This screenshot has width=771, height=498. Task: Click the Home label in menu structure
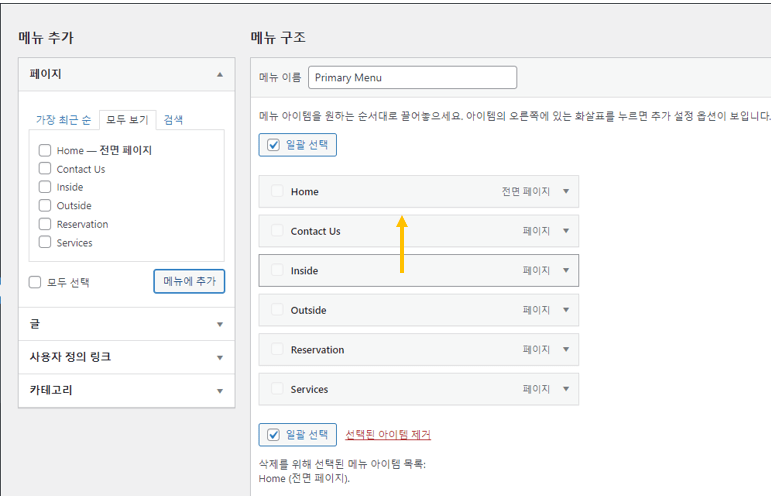pyautogui.click(x=304, y=192)
